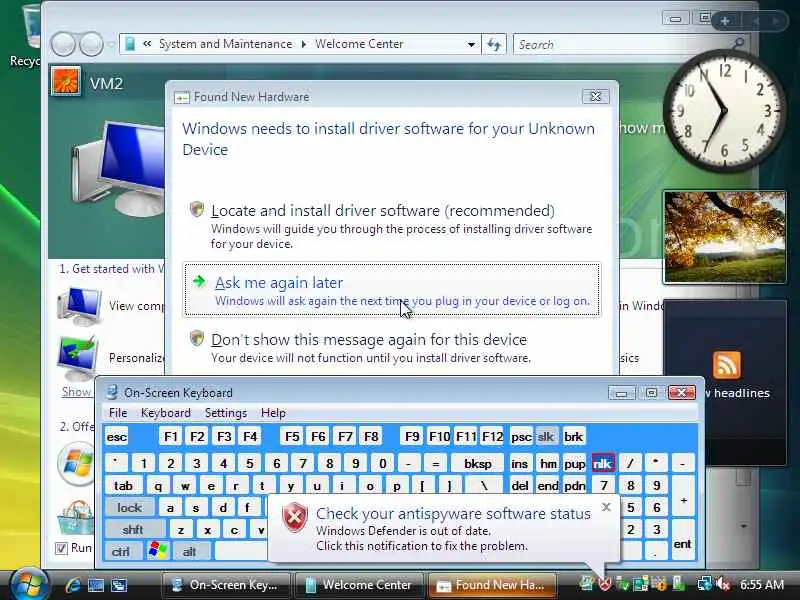Image resolution: width=800 pixels, height=600 pixels.
Task: Click the 6:55 AM taskbar clock
Action: click(x=761, y=584)
